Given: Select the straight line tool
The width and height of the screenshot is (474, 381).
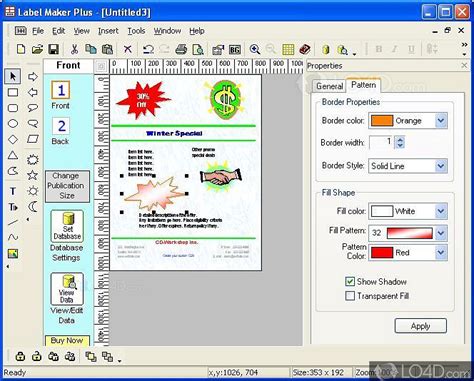Looking at the screenshot, I should [13, 222].
